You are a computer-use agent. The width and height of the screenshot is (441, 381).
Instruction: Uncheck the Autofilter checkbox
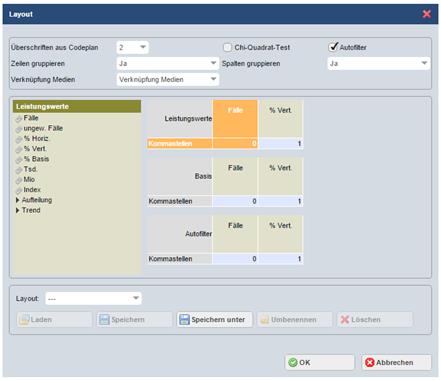click(333, 47)
